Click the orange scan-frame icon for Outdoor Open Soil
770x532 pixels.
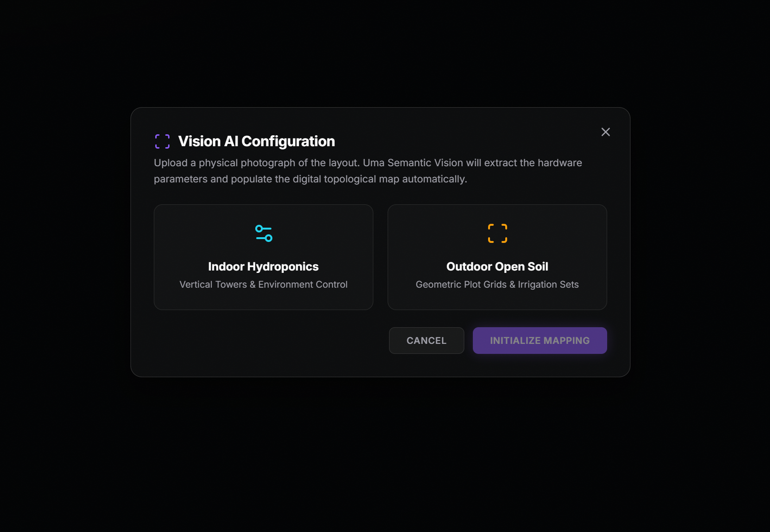(497, 233)
